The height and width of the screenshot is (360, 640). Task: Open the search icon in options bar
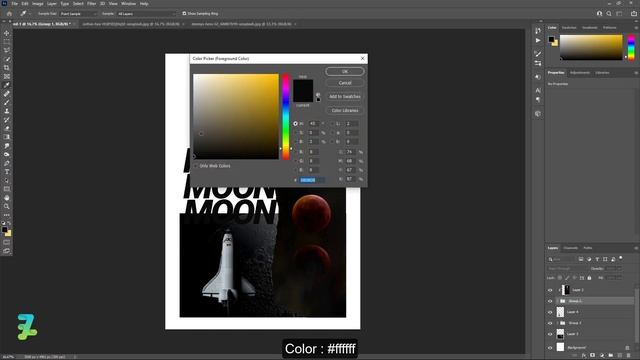point(609,13)
